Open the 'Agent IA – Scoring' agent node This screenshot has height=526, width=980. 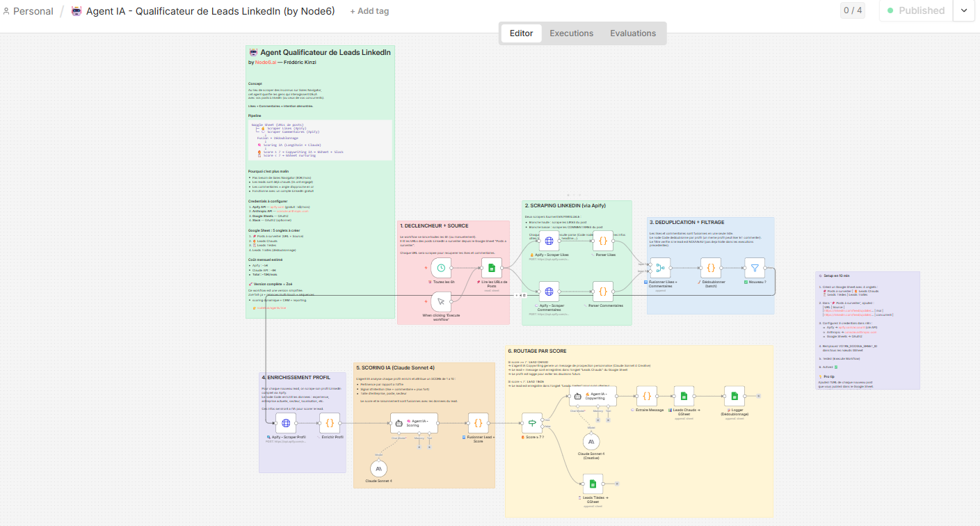(x=414, y=423)
